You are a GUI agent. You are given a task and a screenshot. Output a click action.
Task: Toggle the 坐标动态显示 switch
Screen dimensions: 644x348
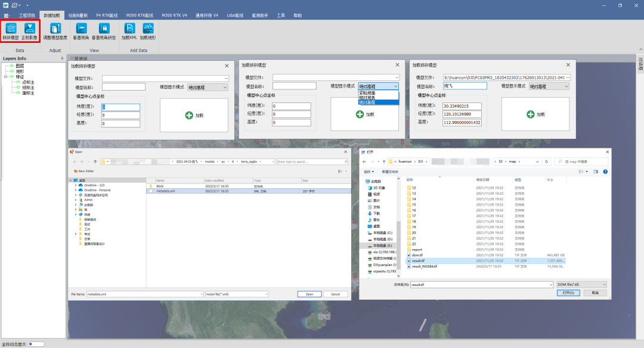click(x=36, y=344)
